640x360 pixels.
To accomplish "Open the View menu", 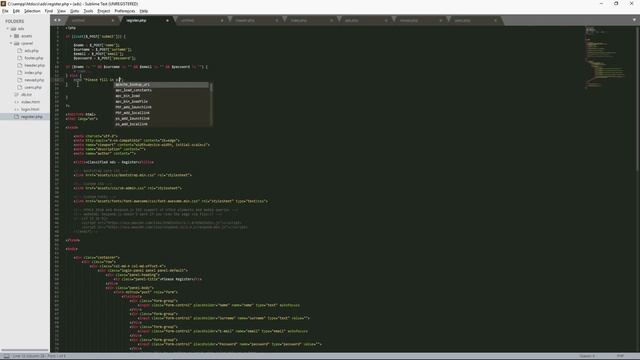I will tap(61, 11).
